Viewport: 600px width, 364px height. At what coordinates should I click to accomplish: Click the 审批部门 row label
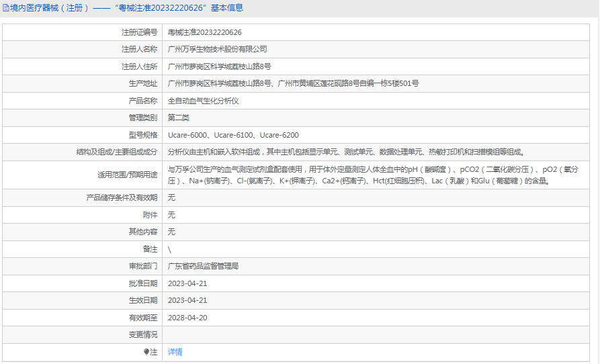(x=142, y=266)
